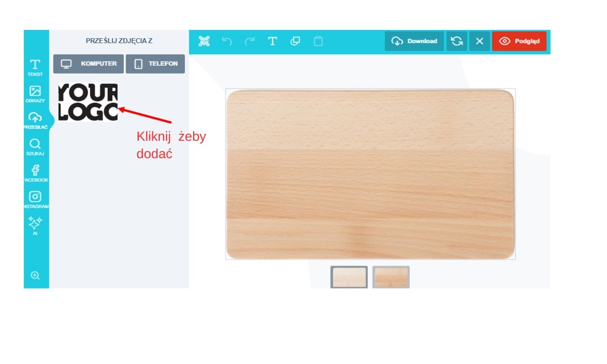Open the Tekst tool in sidebar
The width and height of the screenshot is (607, 364).
tap(35, 68)
